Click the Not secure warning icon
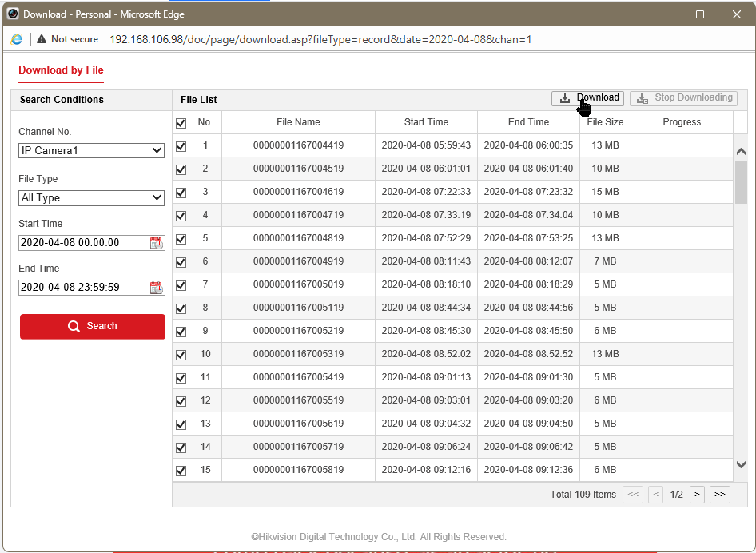The height and width of the screenshot is (553, 756). click(x=42, y=39)
